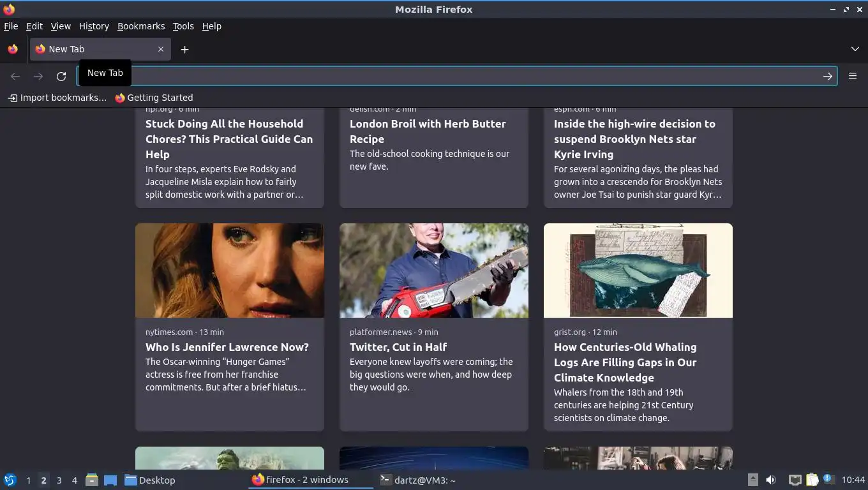Click the tray eject/removable media icon
Viewport: 868px width, 490px height.
point(753,480)
